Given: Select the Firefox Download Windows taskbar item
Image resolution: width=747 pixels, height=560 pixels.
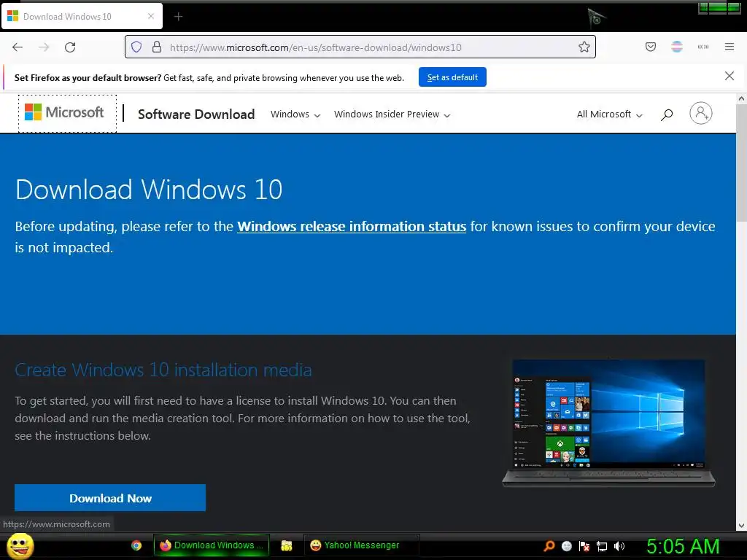Looking at the screenshot, I should click(212, 545).
